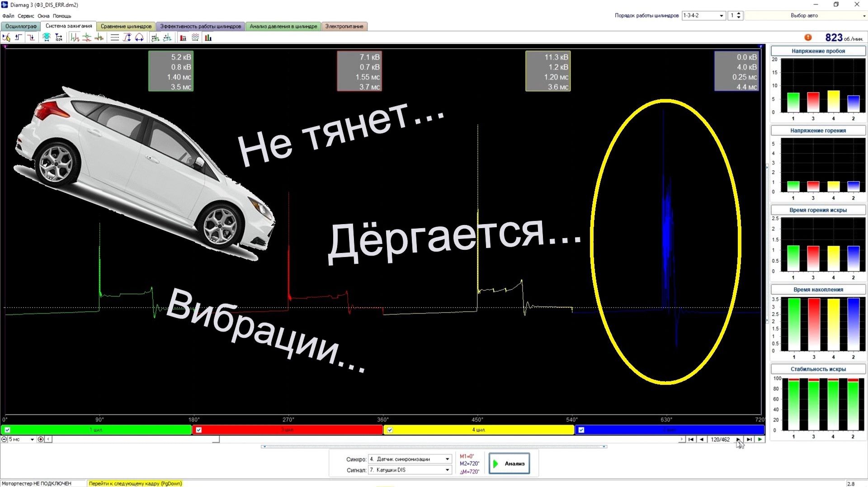This screenshot has height=487, width=868.
Task: Click the vertical amplitude scale icon
Action: pos(127,37)
